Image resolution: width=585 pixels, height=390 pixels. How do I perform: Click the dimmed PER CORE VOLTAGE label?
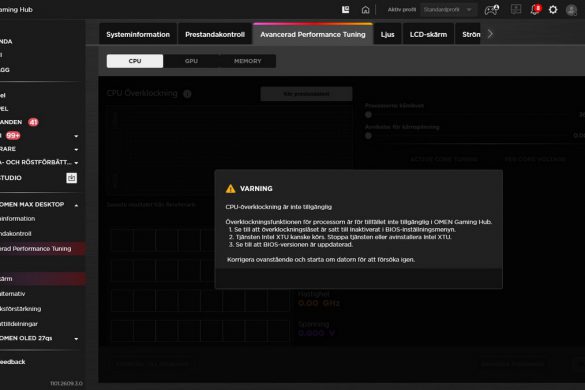535,159
